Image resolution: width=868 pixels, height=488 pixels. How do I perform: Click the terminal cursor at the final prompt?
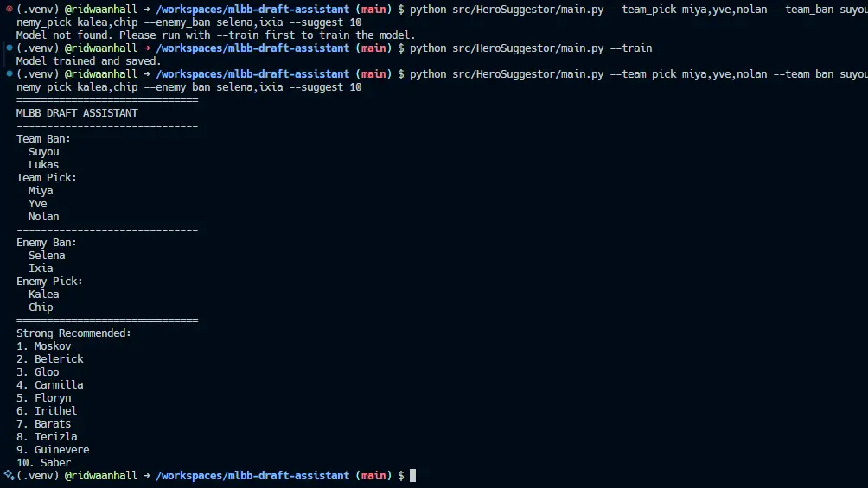point(412,475)
